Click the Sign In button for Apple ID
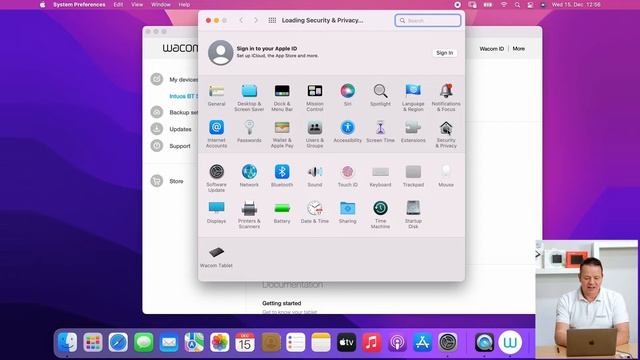The image size is (640, 360). pyautogui.click(x=444, y=53)
